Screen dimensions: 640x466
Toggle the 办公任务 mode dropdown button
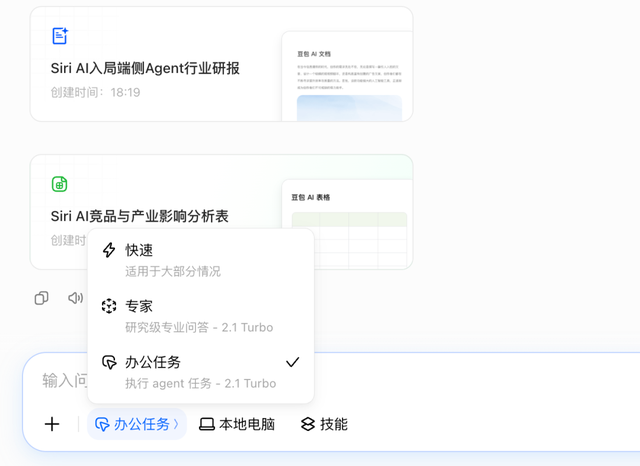(137, 424)
